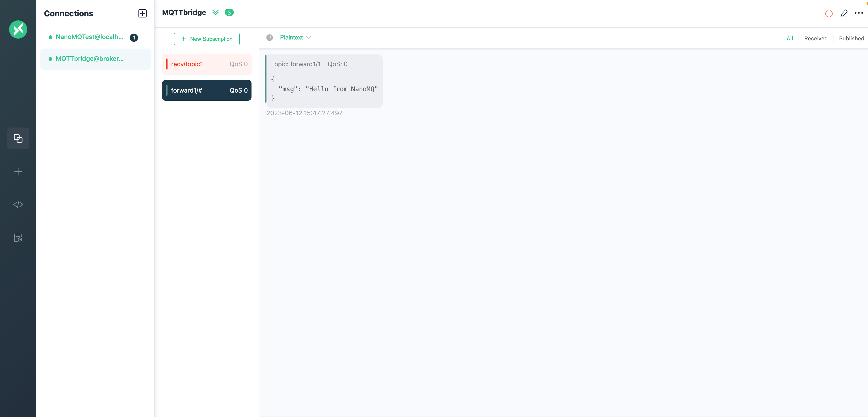Expand MQTTbridge details double chevron
This screenshot has width=868, height=417.
pyautogui.click(x=215, y=12)
